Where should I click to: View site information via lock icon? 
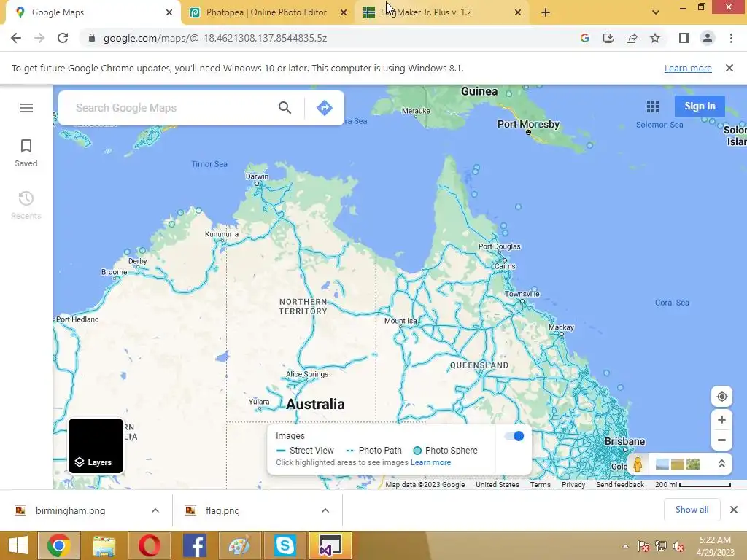click(92, 38)
